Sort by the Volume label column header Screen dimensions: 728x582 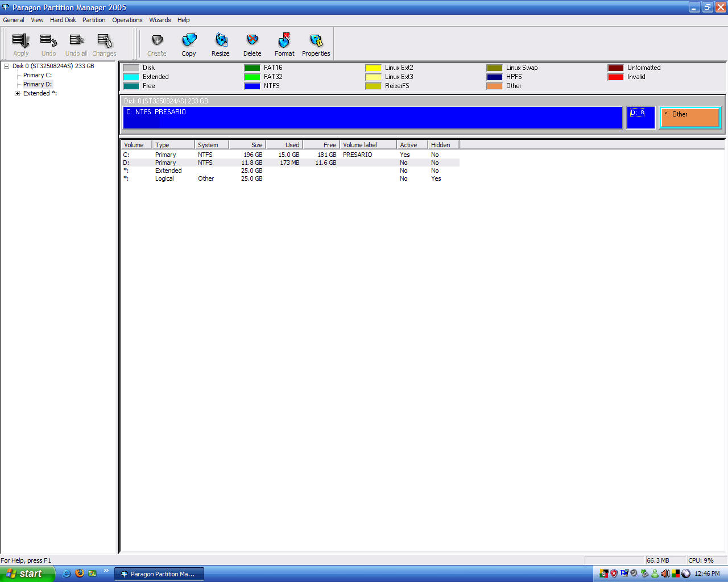click(x=368, y=145)
